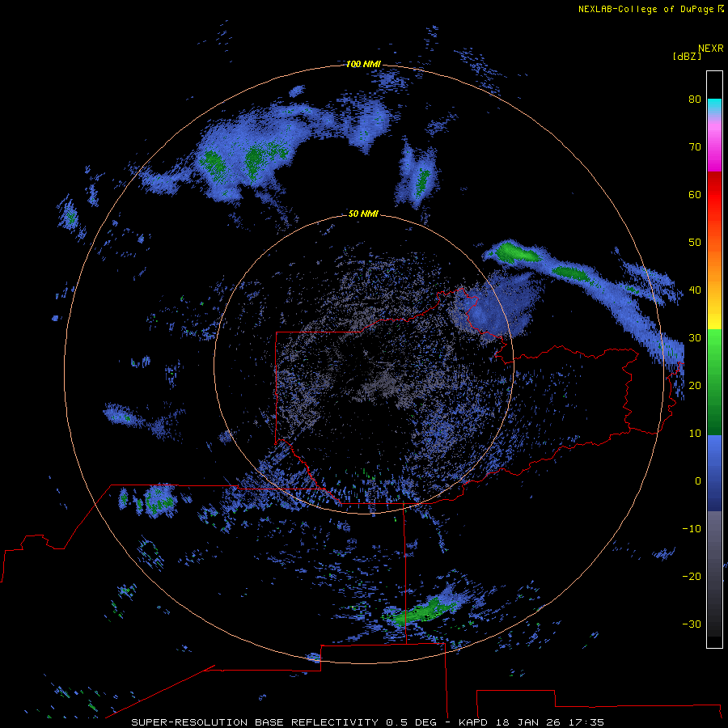Click the 50 value on the dBZ scale

tap(695, 243)
